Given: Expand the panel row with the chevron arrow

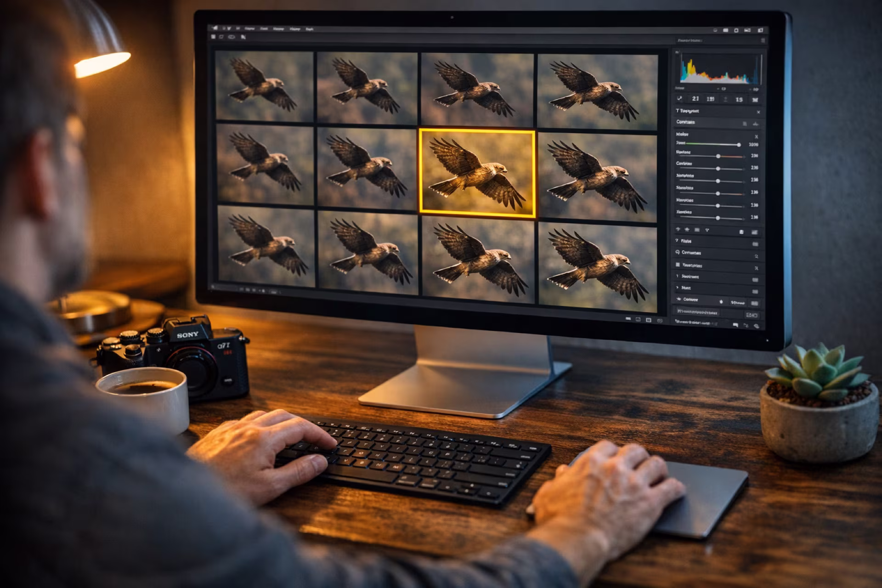Looking at the screenshot, I should point(677,288).
